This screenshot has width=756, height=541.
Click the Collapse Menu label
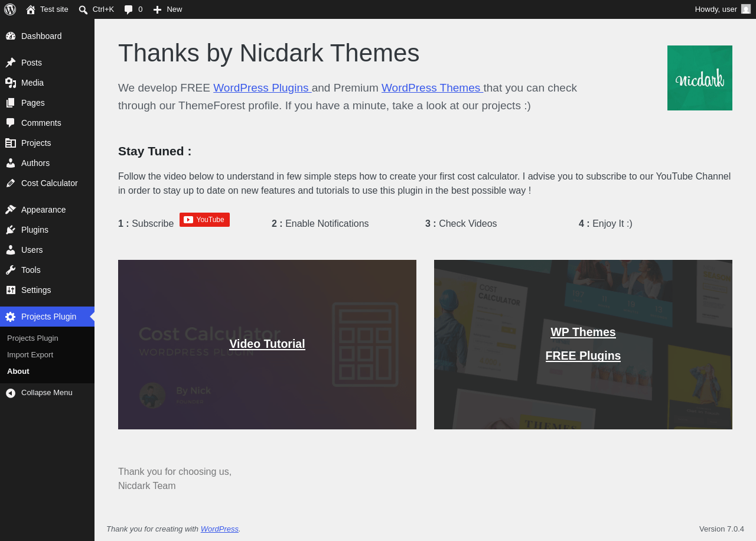click(x=47, y=393)
